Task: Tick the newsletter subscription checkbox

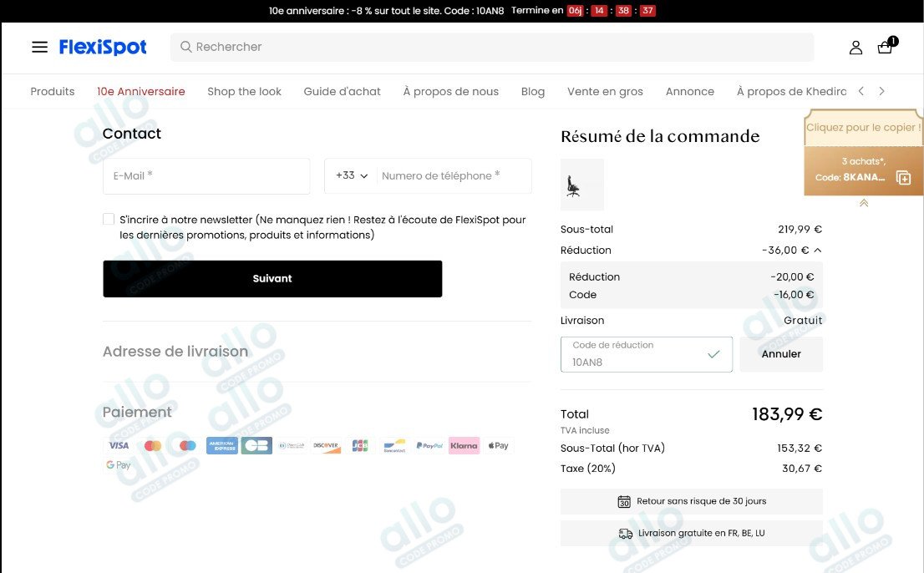Action: 109,219
